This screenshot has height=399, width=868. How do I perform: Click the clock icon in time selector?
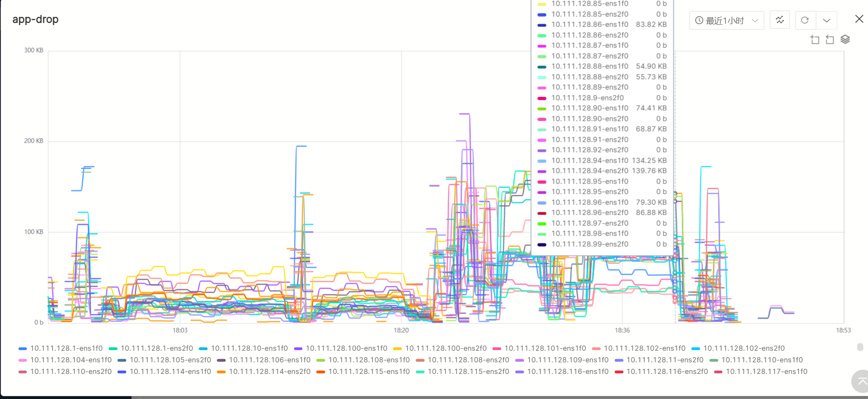coord(699,20)
